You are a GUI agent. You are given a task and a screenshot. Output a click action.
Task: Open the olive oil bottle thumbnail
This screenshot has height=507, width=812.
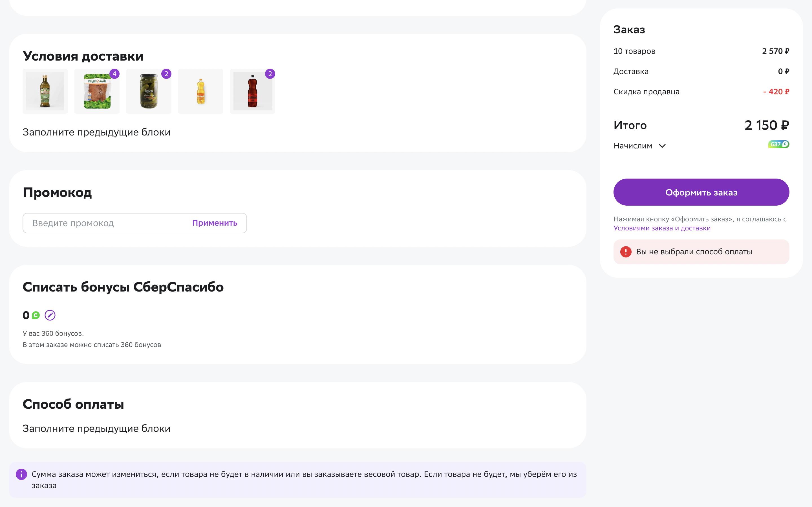(45, 91)
